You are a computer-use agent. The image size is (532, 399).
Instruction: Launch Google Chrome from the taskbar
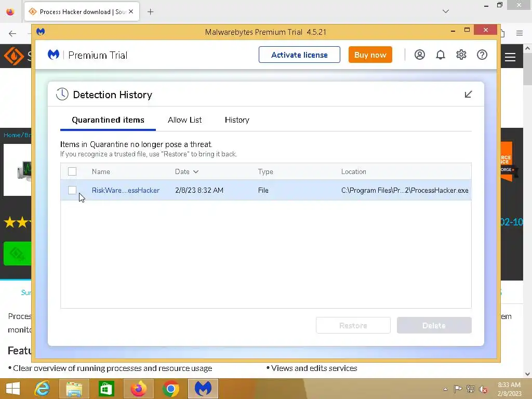(170, 389)
